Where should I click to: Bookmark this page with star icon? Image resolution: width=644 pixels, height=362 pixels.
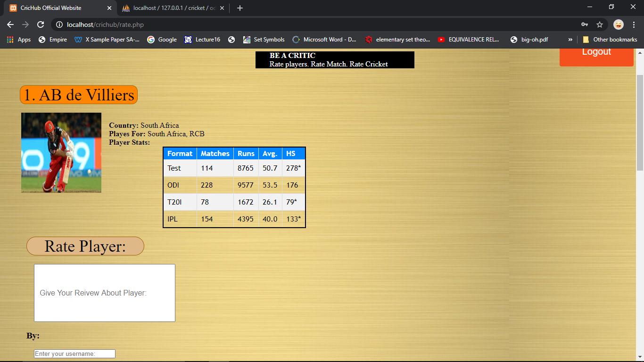click(600, 25)
